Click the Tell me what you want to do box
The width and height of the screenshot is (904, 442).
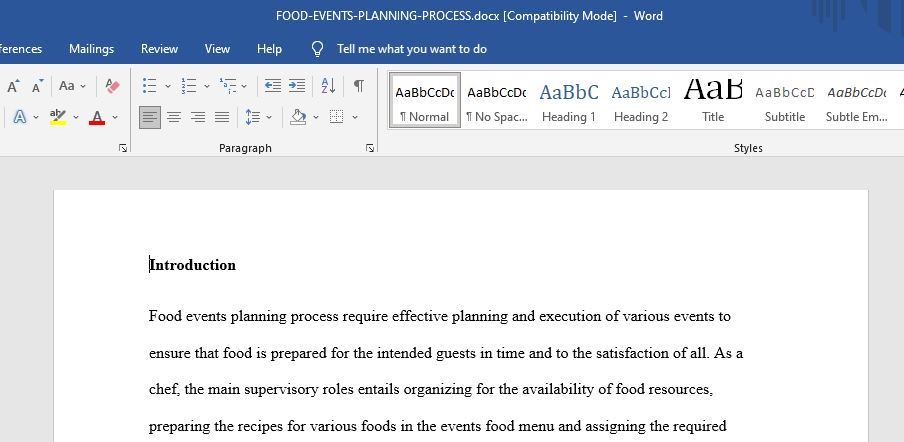tap(412, 49)
